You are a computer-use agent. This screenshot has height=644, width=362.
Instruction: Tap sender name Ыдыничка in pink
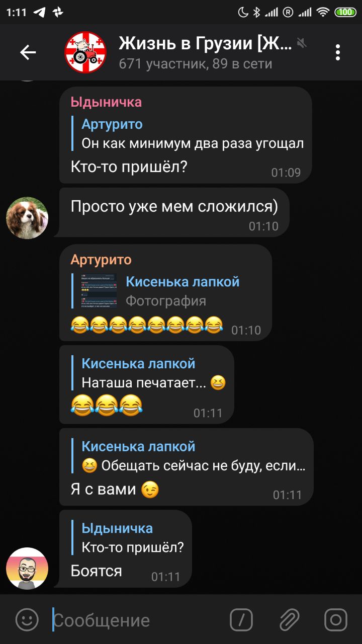[x=106, y=102]
